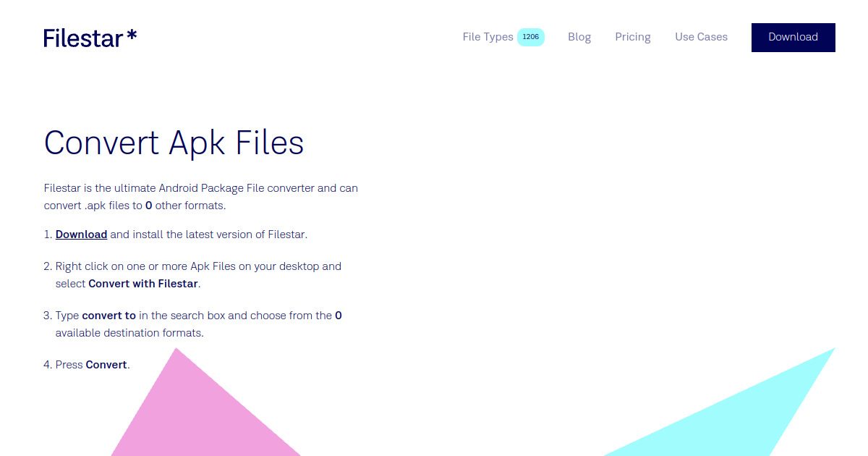This screenshot has height=456, width=868.
Task: Click 'available destination formats.' text
Action: pos(129,333)
